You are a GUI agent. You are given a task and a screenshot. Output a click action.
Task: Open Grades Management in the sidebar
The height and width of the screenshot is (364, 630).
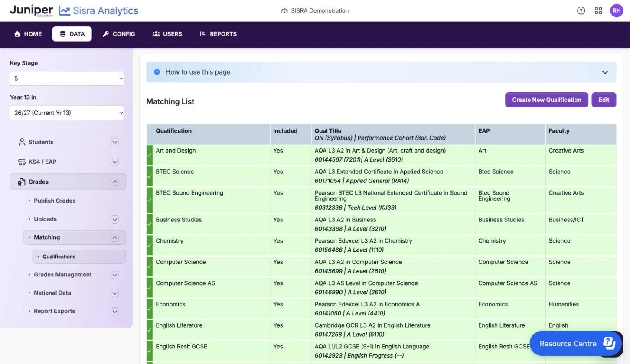[63, 275]
